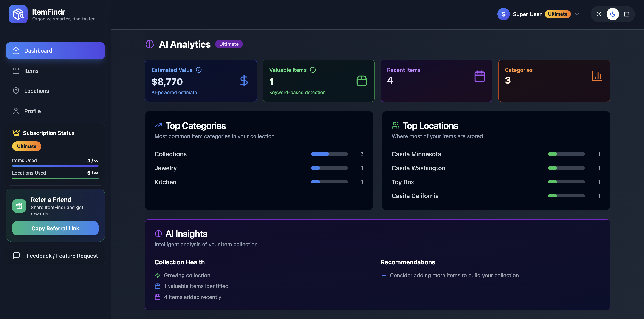Click the Top Locations people icon

click(395, 125)
